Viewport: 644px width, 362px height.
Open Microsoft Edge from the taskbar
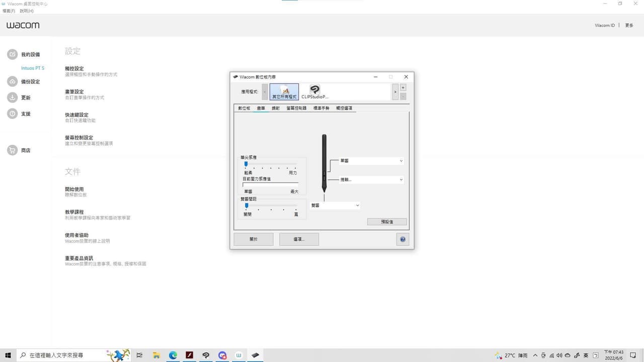pyautogui.click(x=173, y=355)
